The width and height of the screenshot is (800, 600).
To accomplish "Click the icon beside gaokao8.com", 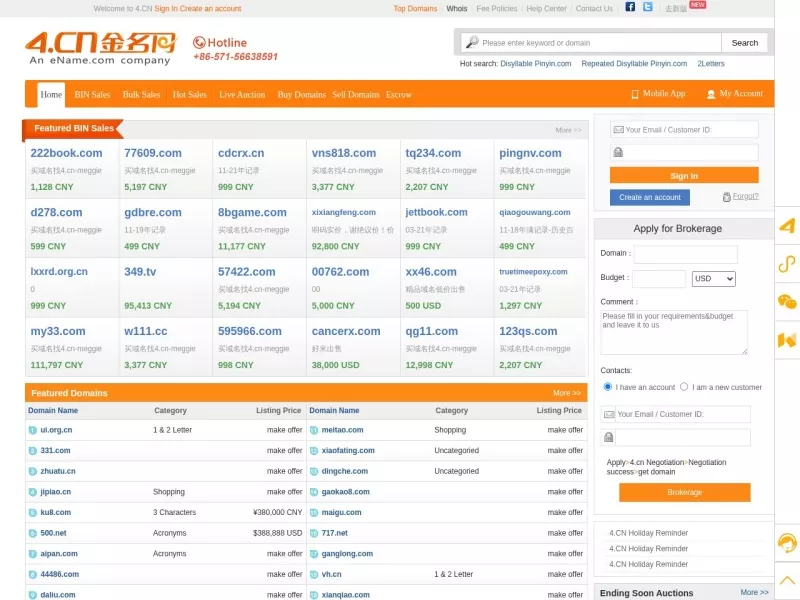I will tap(314, 492).
